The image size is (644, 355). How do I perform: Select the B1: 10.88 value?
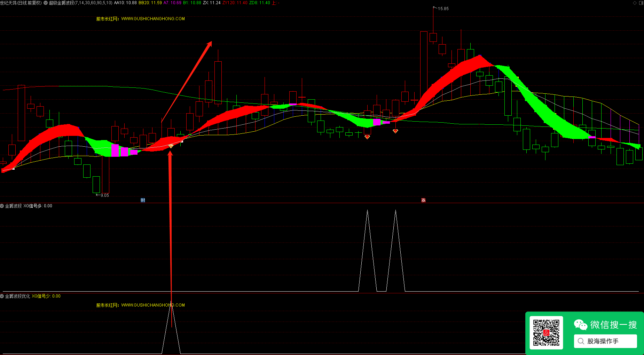(x=192, y=3)
